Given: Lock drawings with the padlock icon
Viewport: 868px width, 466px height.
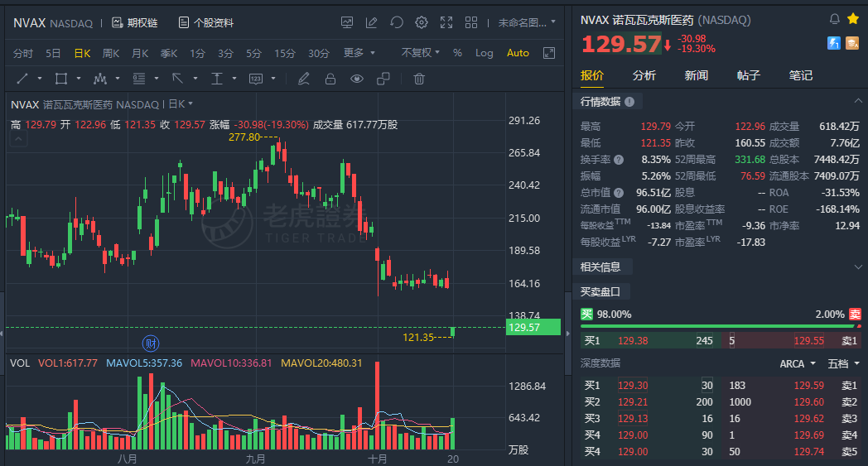Looking at the screenshot, I should coord(330,79).
